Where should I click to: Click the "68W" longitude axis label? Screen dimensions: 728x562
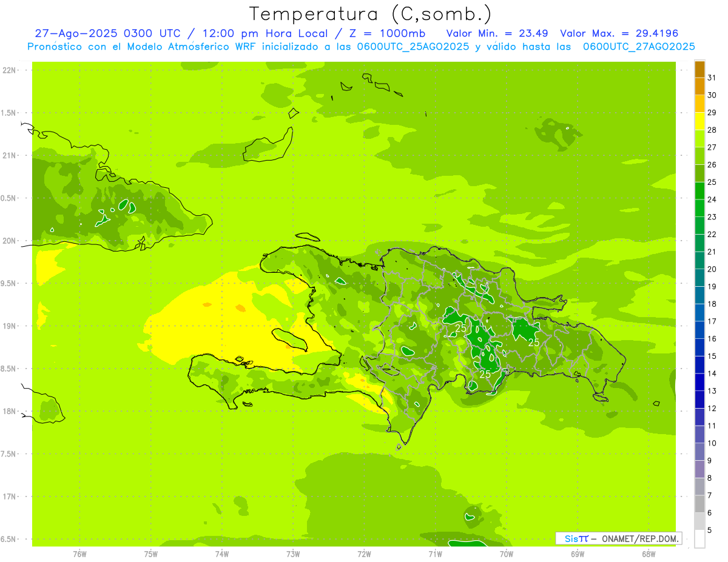[x=649, y=554]
